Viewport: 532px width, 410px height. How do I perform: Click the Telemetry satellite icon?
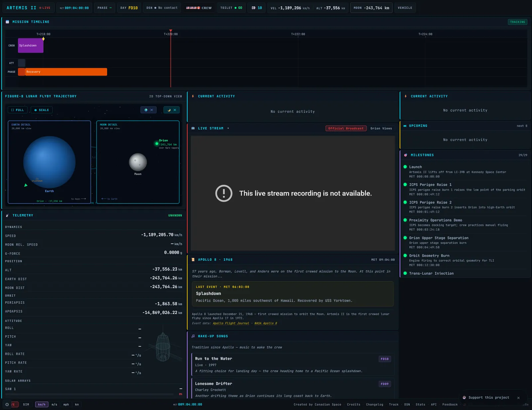coord(7,215)
